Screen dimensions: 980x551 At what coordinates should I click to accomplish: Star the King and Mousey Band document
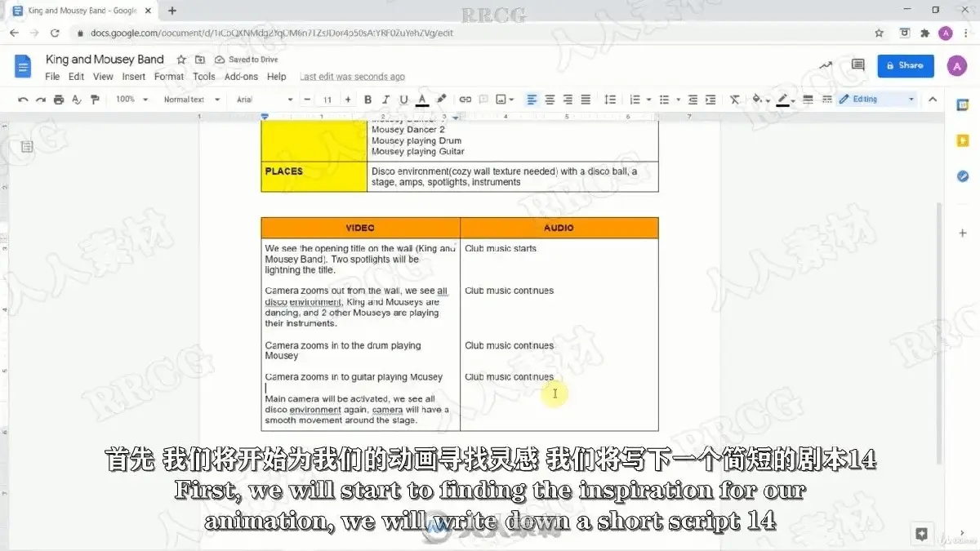click(181, 60)
